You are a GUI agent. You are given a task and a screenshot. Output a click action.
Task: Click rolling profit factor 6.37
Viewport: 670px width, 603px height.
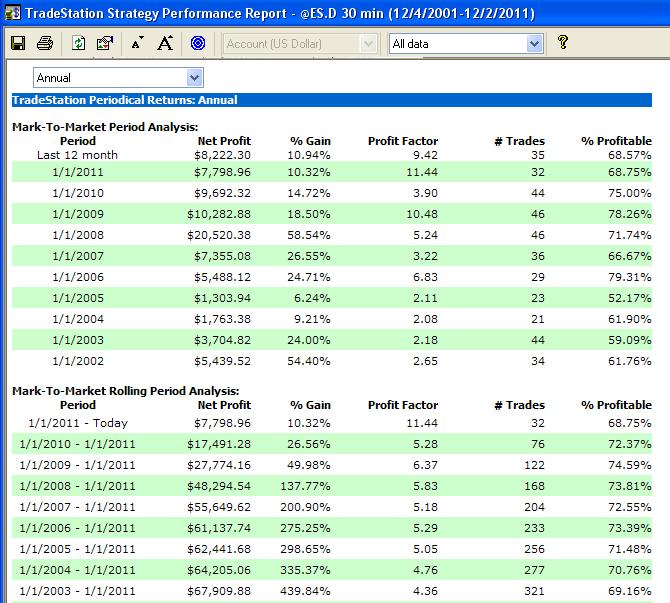(x=425, y=465)
